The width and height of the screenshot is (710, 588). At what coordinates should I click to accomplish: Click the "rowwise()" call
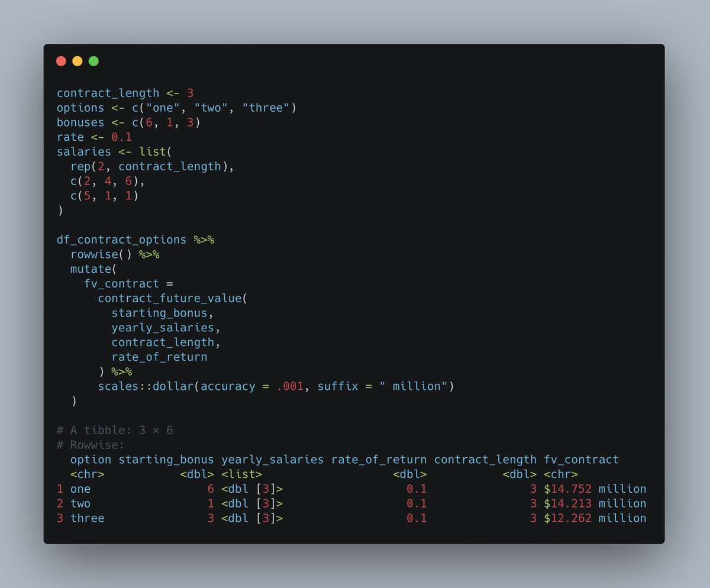101,254
